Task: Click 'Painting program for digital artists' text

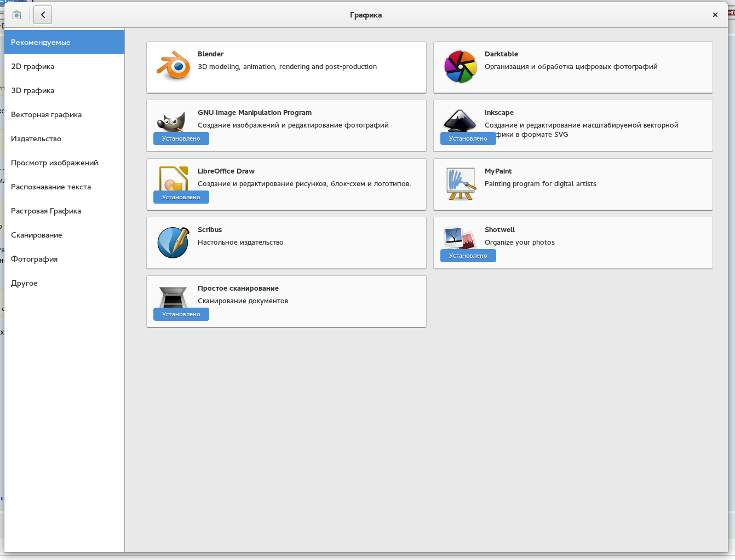Action: (x=541, y=184)
